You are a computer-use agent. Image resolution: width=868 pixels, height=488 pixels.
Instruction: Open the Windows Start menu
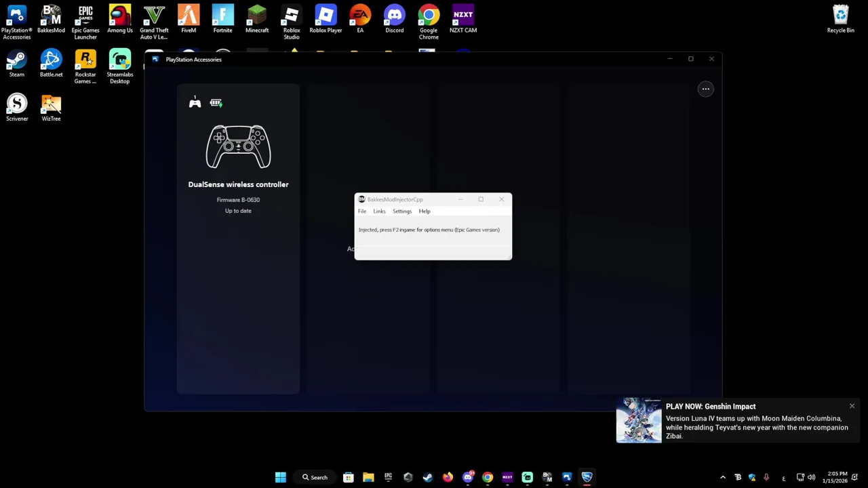[x=281, y=477]
